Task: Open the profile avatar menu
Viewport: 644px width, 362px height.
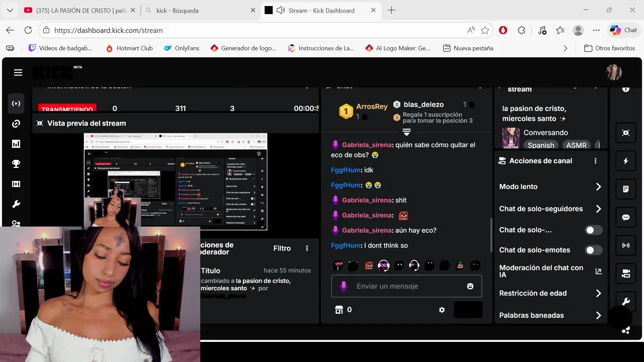Action: tap(614, 72)
